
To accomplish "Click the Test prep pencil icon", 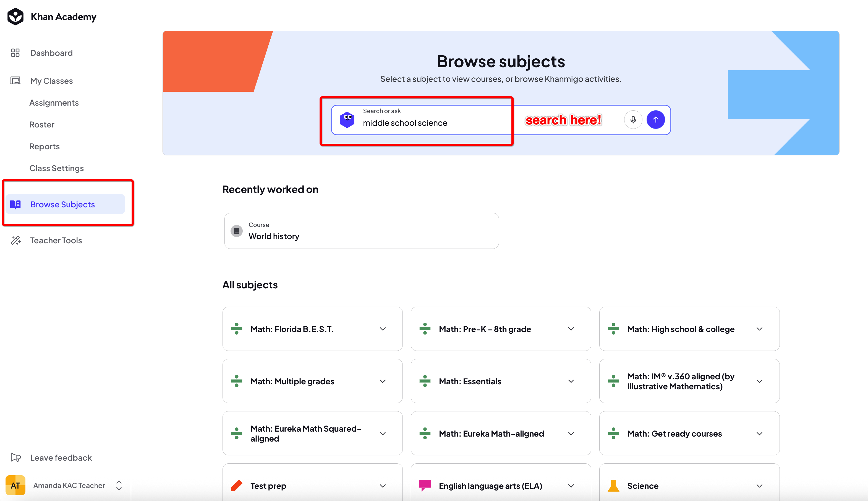I will point(237,486).
